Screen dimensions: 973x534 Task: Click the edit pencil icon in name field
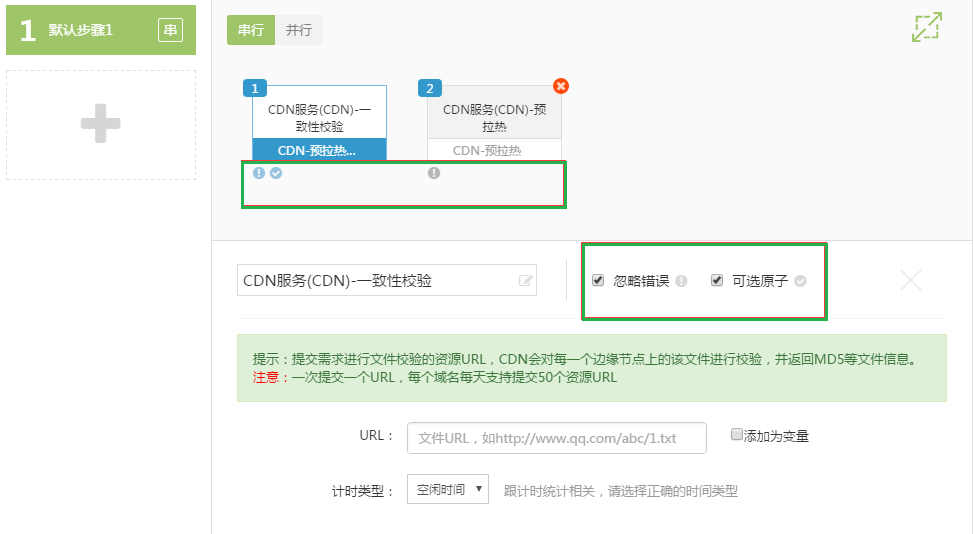(x=526, y=281)
